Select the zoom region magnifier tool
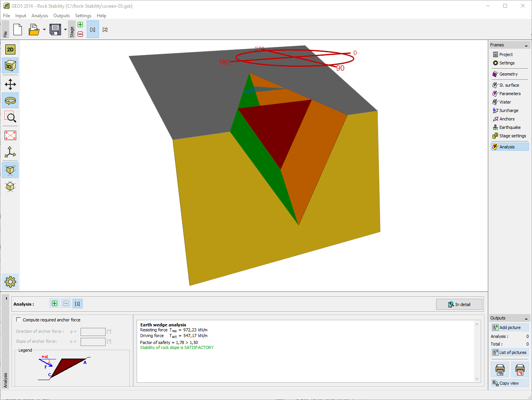The width and height of the screenshot is (532, 400). tap(10, 117)
